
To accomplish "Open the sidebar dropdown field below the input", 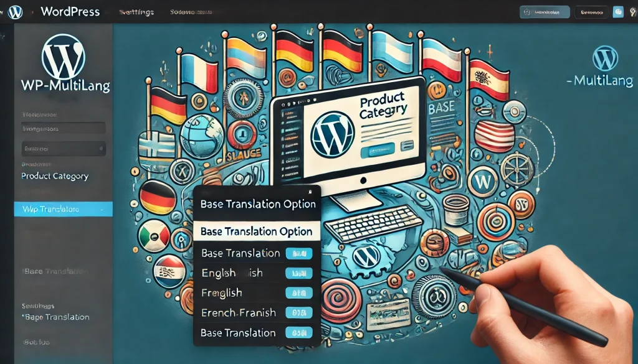I will (64, 149).
